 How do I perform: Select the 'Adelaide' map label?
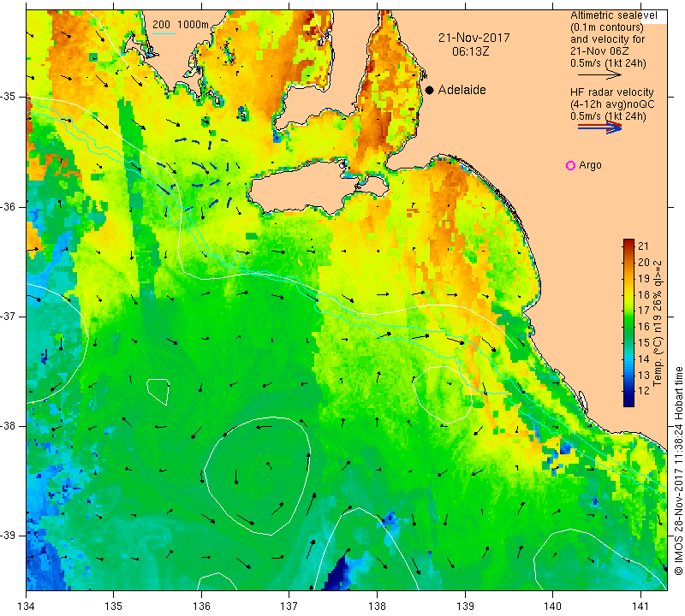coord(462,90)
